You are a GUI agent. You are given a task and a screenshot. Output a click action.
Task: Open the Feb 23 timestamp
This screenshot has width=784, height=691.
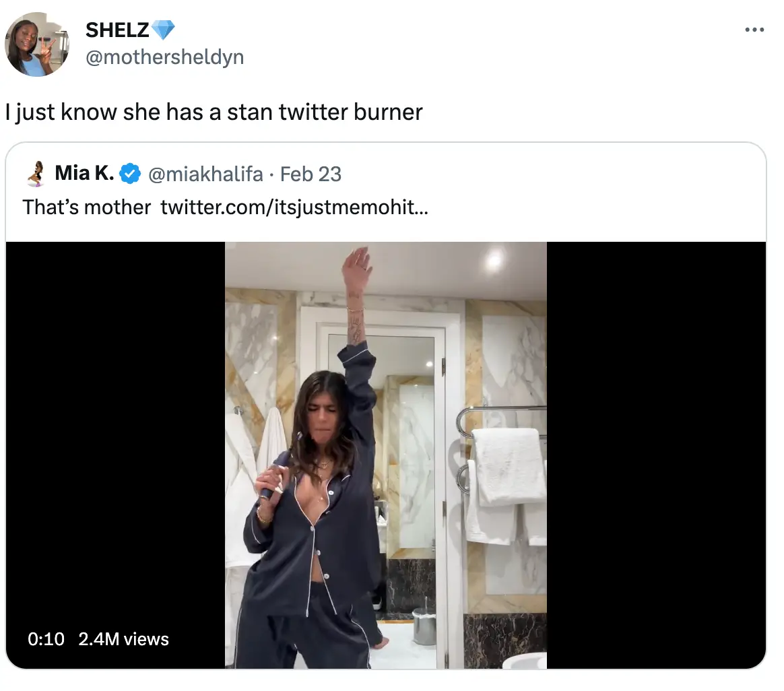311,174
